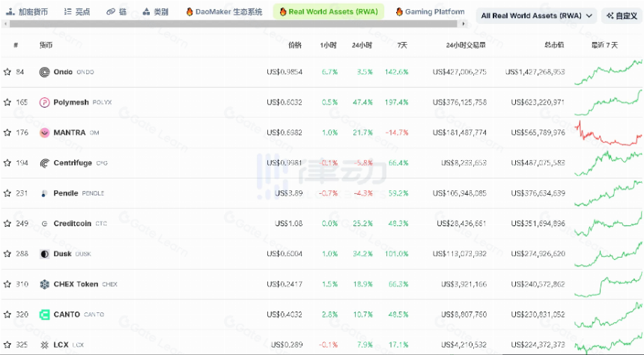Screen dimensions: 644x355
Task: Click the Ondo coin logo
Action: pos(44,73)
